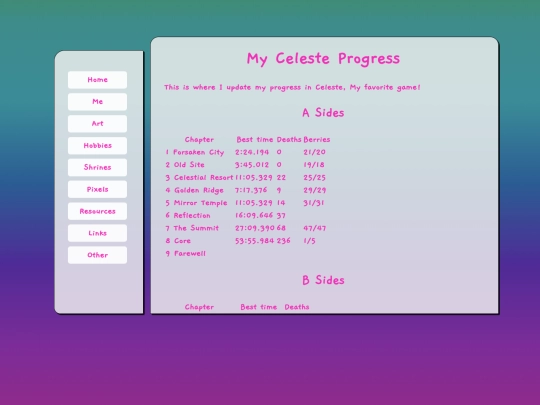The image size is (540, 405).
Task: Click The Summit deaths value 68
Action: [281, 228]
